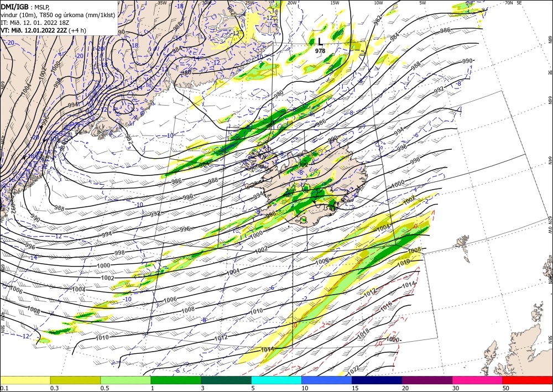Click the 'vindur (10m), T850 og úrkoma' line
Image resolution: width=553 pixels, height=392 pixels.
pyautogui.click(x=58, y=15)
